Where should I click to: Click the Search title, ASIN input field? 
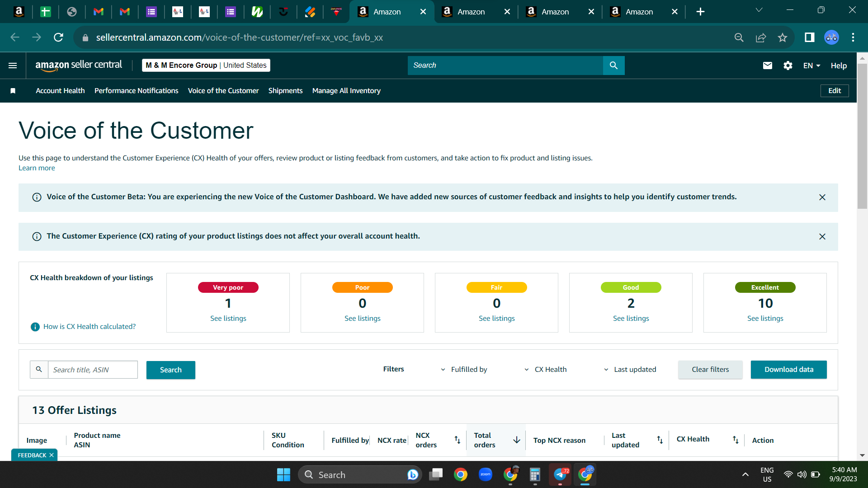(x=93, y=370)
